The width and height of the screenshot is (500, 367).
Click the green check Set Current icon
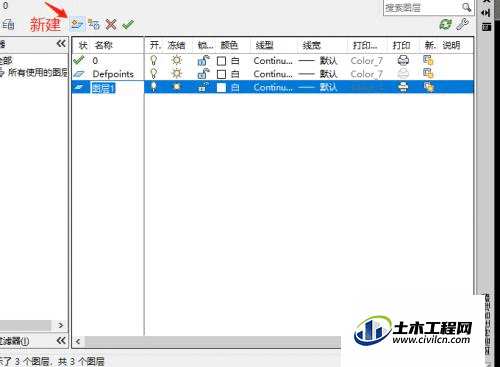128,24
